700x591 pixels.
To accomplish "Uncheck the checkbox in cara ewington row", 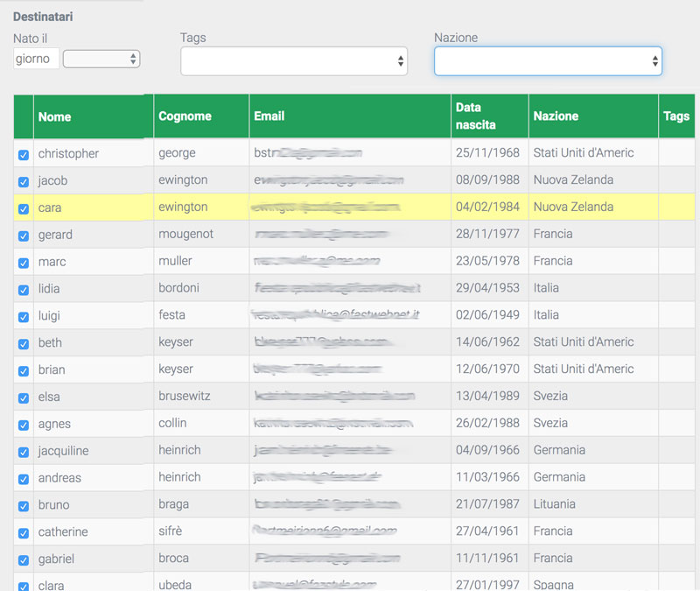I will click(x=24, y=208).
